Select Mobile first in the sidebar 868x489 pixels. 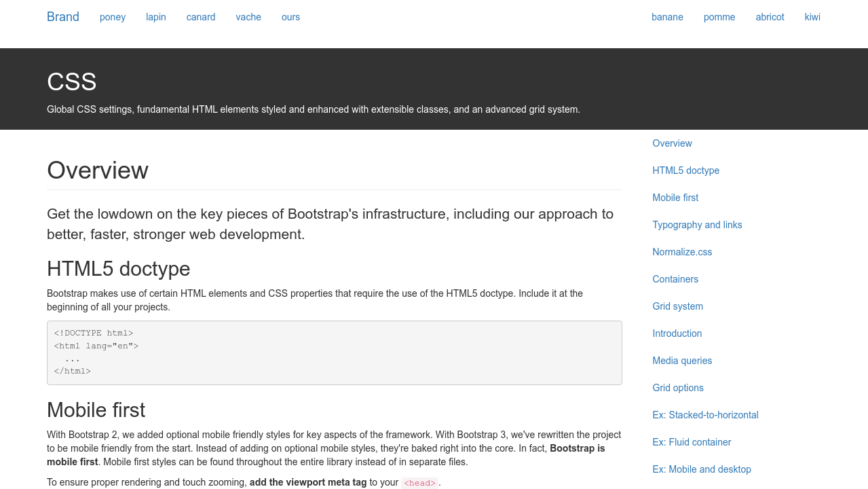click(675, 198)
